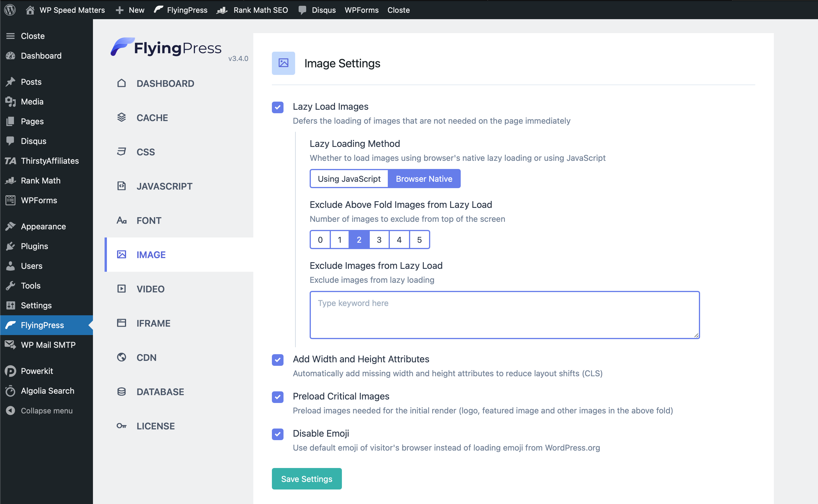The image size is (818, 504).
Task: Uncheck Preload Critical Images
Action: point(277,397)
